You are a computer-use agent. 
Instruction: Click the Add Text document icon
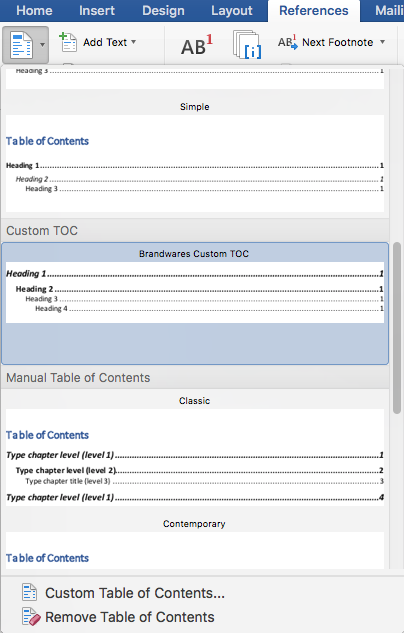click(68, 42)
